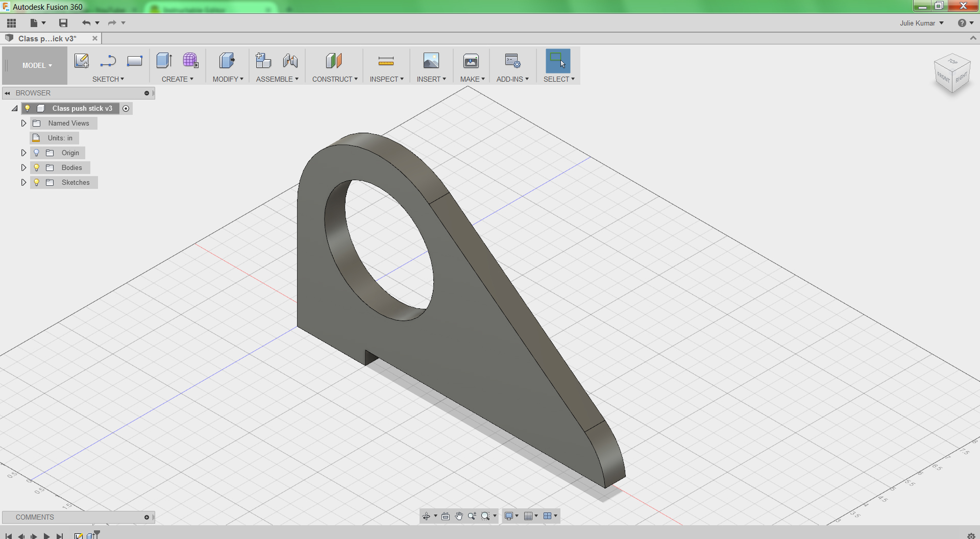Open the INSERT menu
The height and width of the screenshot is (539, 980).
tap(431, 79)
